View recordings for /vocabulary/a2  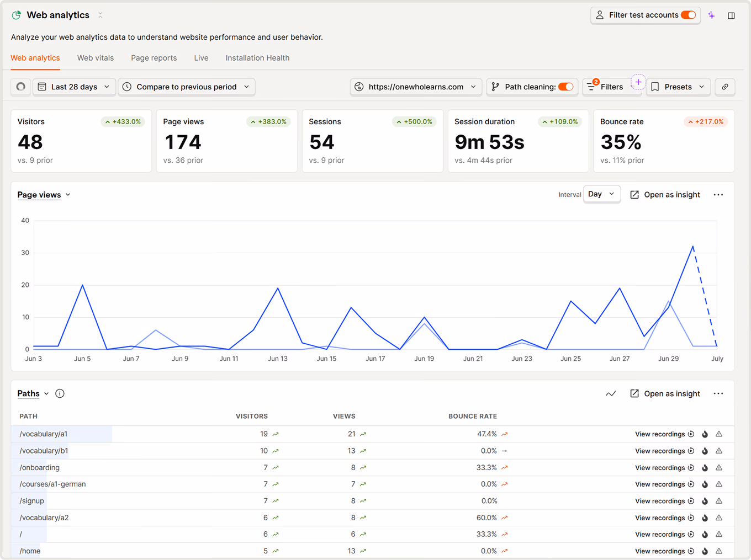click(x=664, y=518)
